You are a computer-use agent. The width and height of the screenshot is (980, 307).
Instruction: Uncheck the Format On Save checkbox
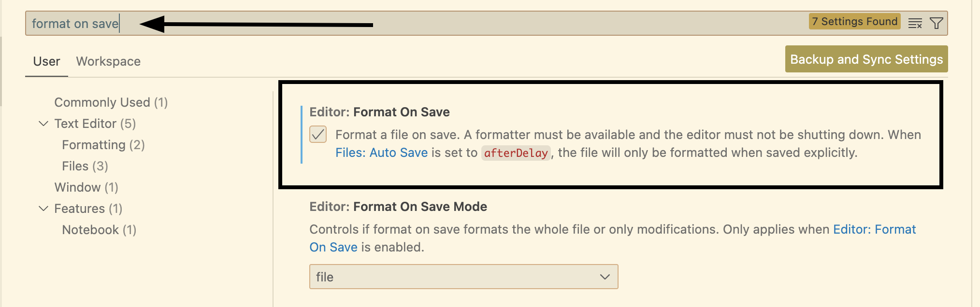coord(318,134)
